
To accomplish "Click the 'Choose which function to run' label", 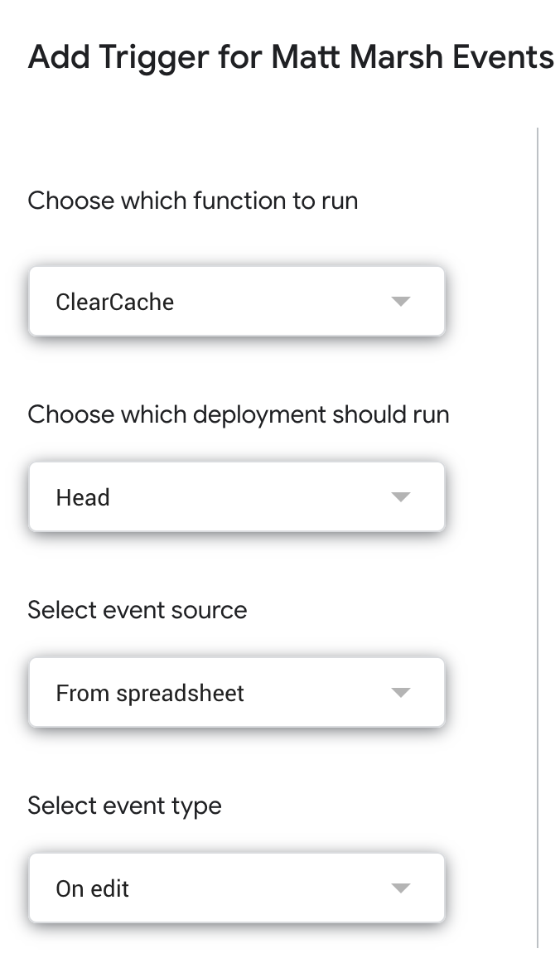I will pyautogui.click(x=192, y=201).
